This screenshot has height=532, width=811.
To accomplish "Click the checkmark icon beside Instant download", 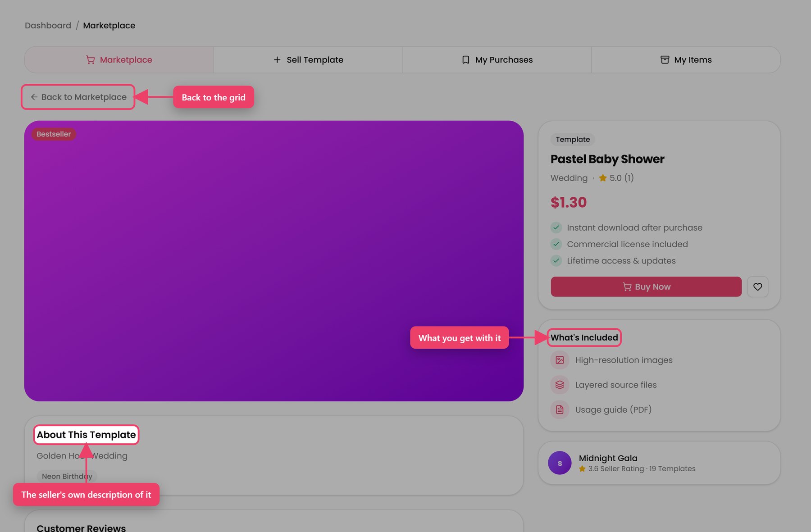I will point(556,227).
